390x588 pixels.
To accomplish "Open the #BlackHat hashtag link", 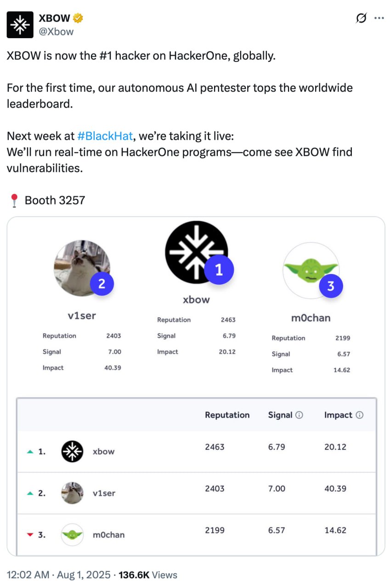I will click(x=106, y=136).
